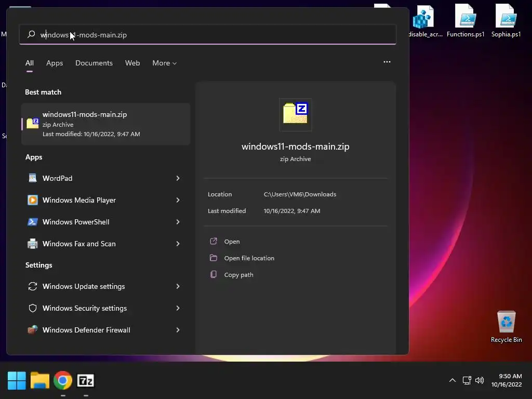Click the search box with windows11-mods-main.zip

click(208, 35)
